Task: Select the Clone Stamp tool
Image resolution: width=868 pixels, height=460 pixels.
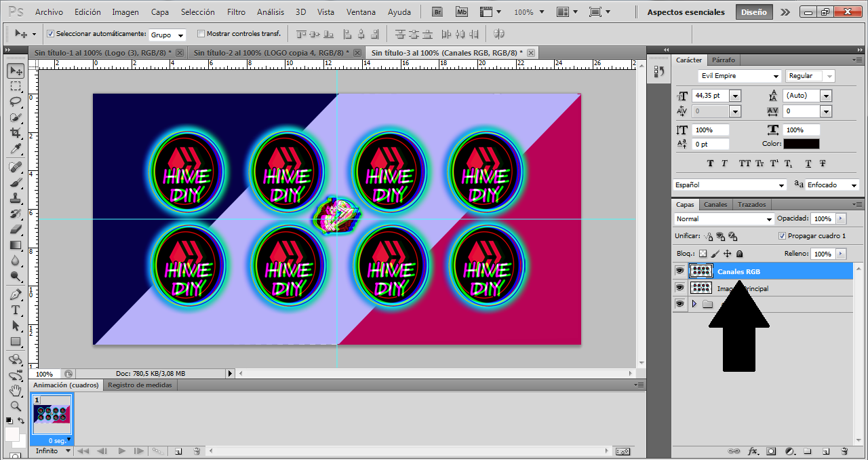Action: click(16, 198)
